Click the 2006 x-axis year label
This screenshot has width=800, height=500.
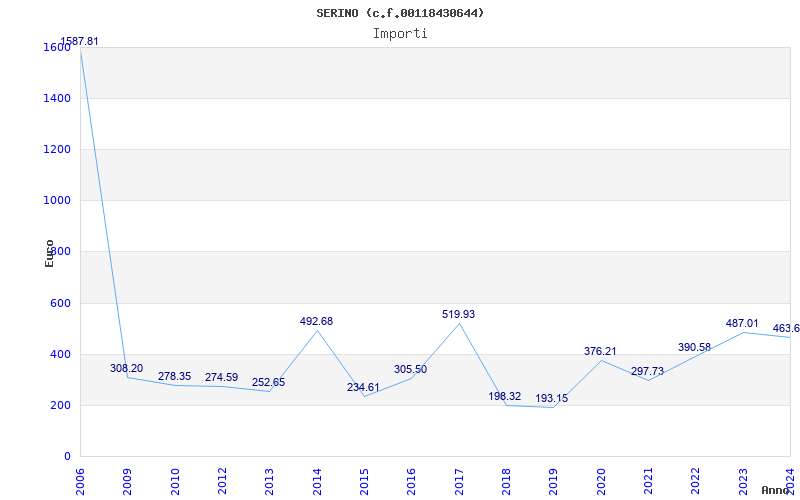80,480
